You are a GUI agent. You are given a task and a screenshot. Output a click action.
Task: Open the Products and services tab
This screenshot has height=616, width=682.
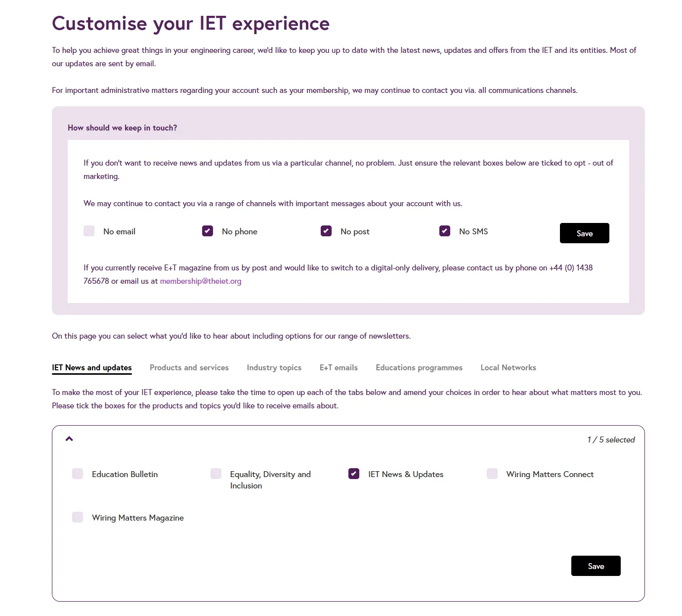189,368
